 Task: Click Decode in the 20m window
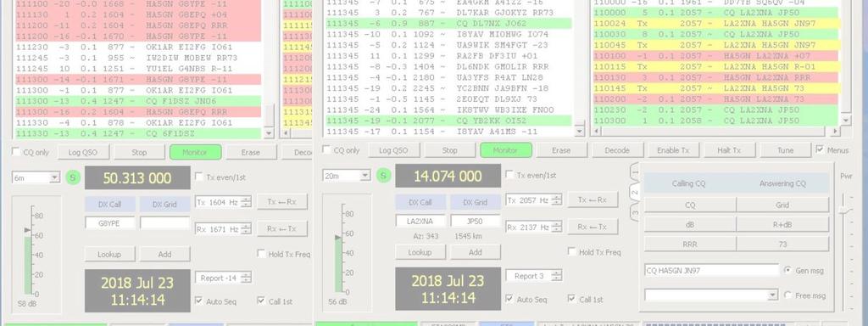click(x=617, y=150)
